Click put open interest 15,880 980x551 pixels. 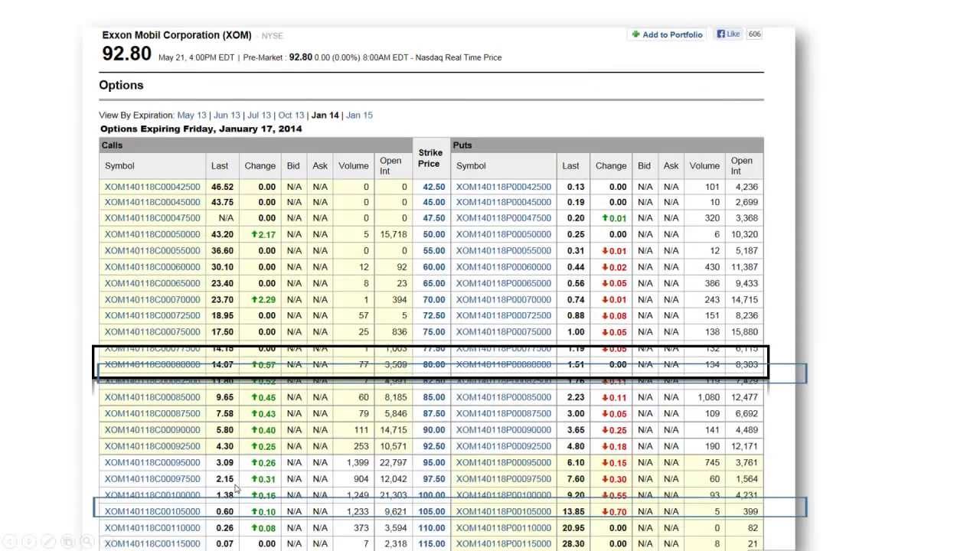(744, 332)
